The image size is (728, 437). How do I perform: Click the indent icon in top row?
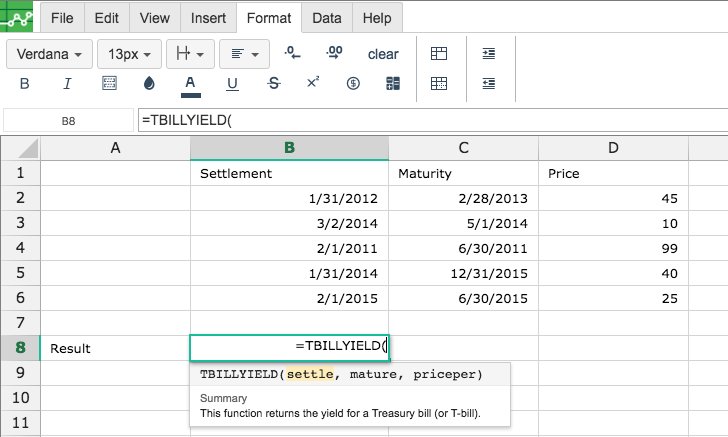tap(488, 54)
